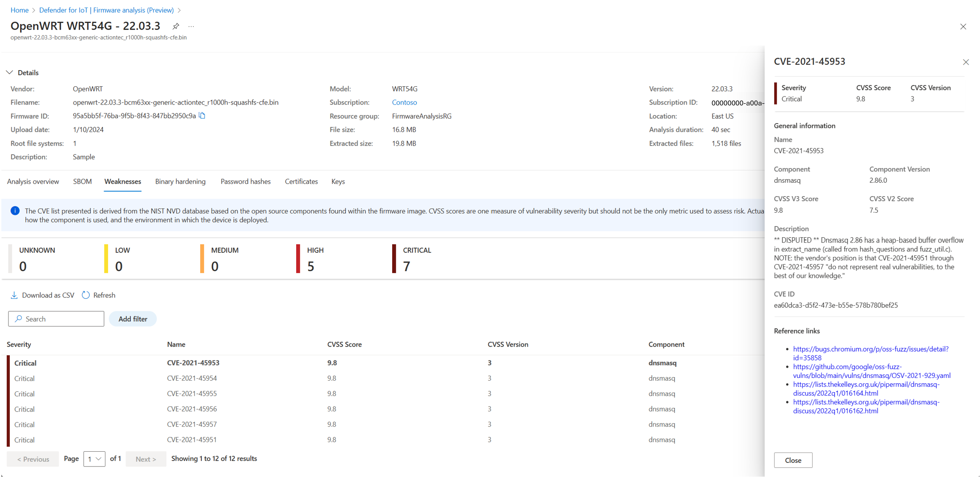Click the Component Version 2.86.0 value
The height and width of the screenshot is (478, 980).
[878, 180]
